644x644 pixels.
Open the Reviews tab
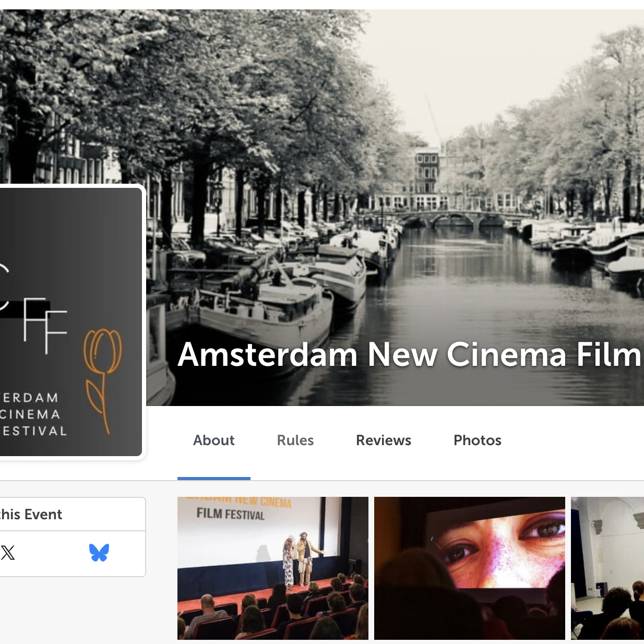[x=383, y=441]
